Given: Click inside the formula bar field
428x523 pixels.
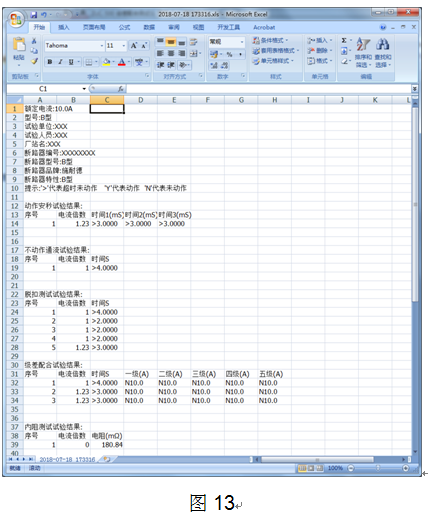Looking at the screenshot, I should [269, 89].
